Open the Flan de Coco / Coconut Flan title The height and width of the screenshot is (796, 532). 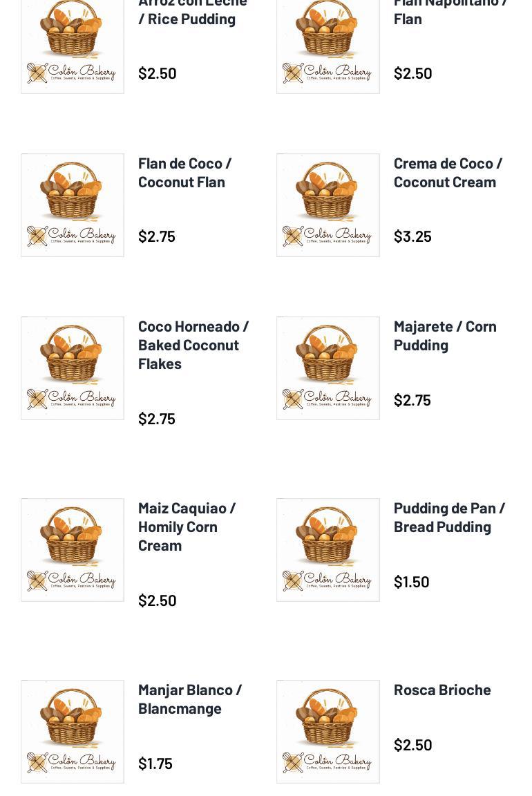[x=184, y=172]
